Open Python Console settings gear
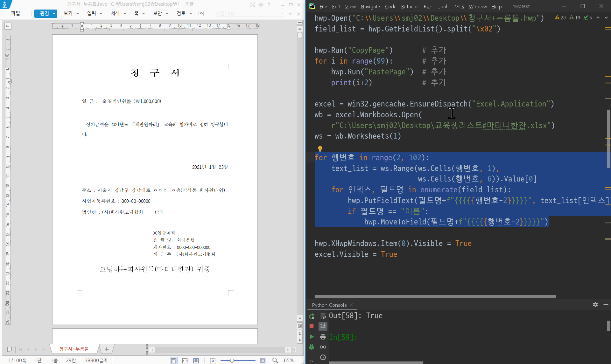The width and height of the screenshot is (611, 364). pyautogui.click(x=595, y=305)
